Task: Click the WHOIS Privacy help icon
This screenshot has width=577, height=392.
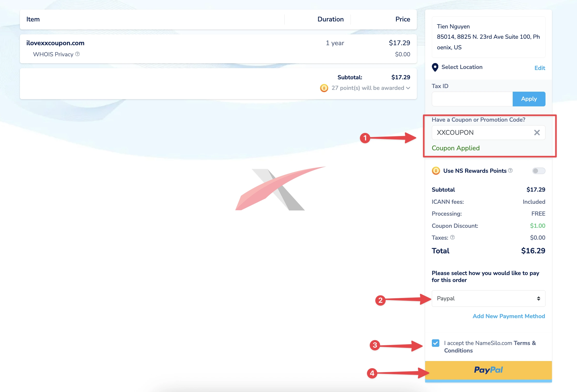Action: point(77,54)
